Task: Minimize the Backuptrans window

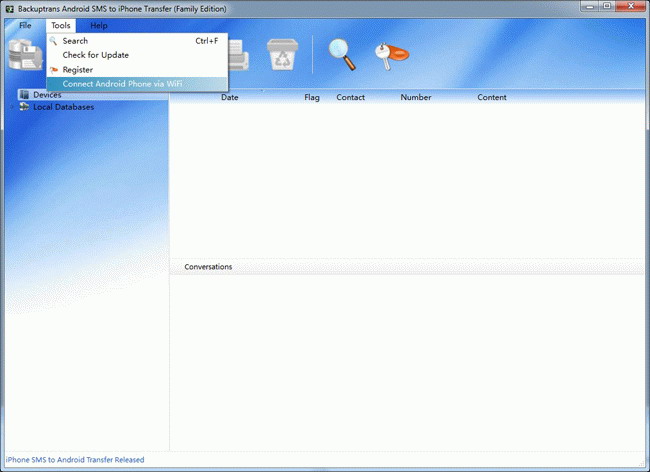Action: (x=589, y=6)
